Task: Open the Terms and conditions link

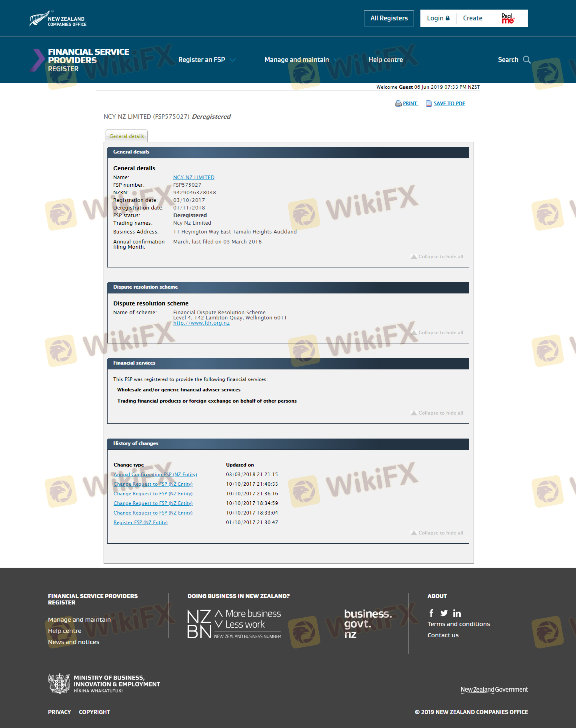Action: (x=458, y=624)
